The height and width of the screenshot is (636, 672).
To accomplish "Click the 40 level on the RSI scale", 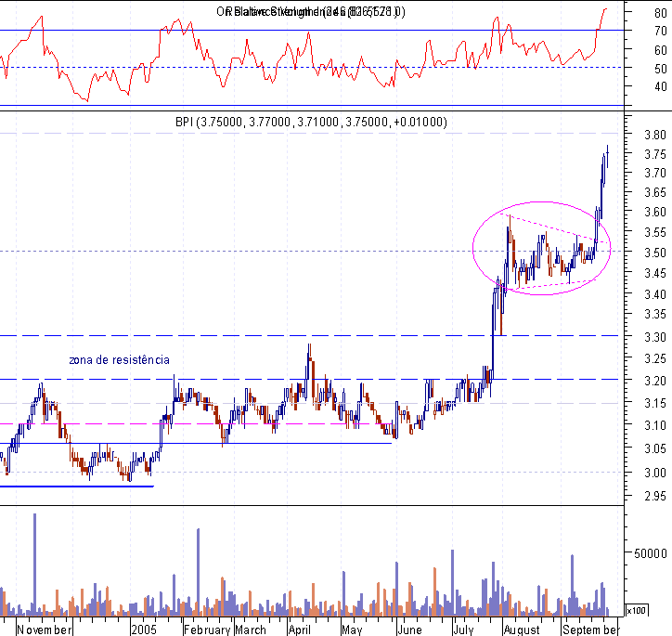I will [661, 87].
